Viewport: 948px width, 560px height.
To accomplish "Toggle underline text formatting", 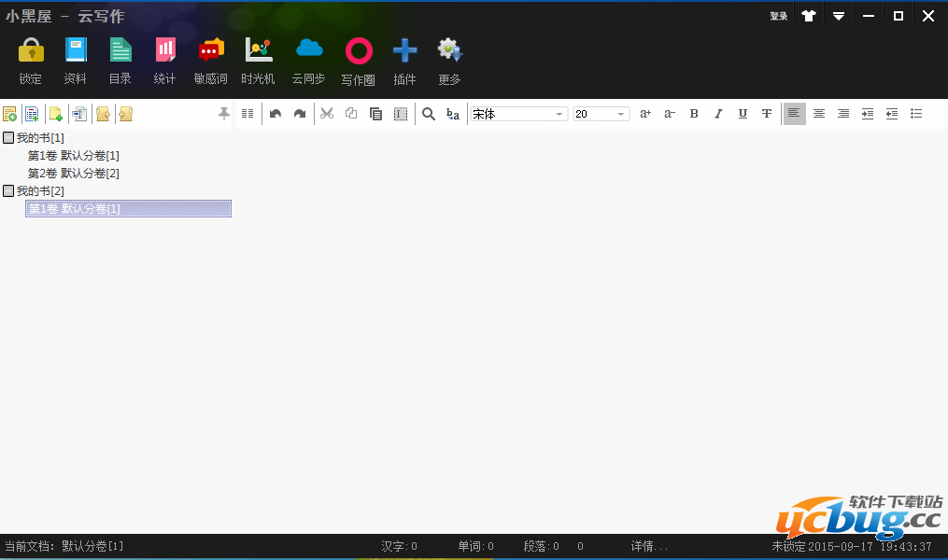I will click(x=743, y=114).
